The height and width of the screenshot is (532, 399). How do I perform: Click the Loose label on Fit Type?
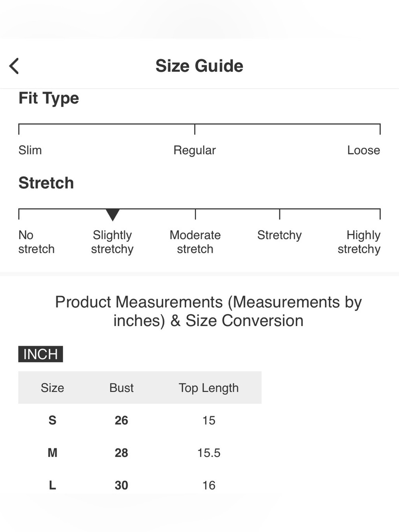tap(363, 150)
